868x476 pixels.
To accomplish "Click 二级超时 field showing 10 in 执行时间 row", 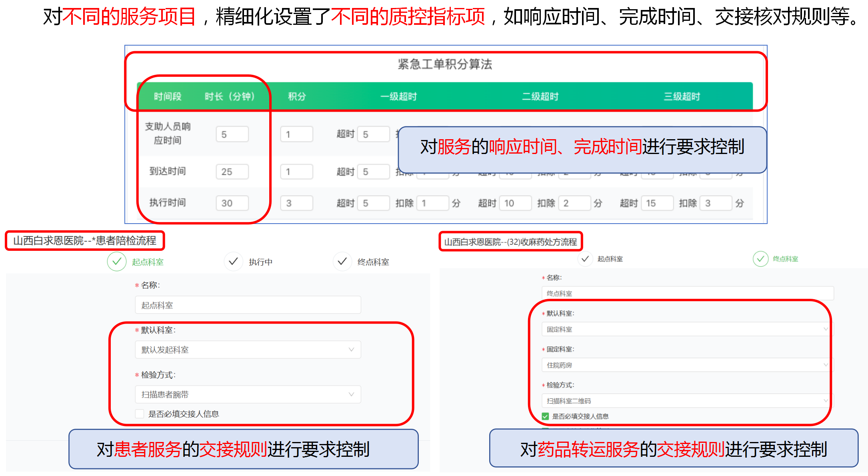I will pos(515,203).
